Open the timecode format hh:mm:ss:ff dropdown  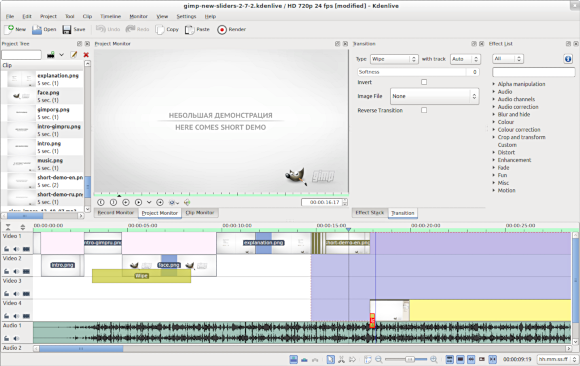[x=558, y=359]
